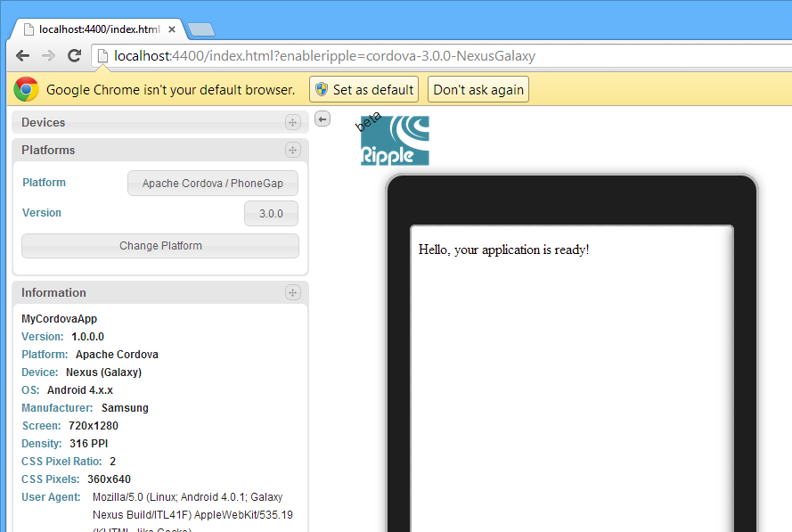Collapse the Information panel header
The width and height of the screenshot is (792, 532).
pyautogui.click(x=160, y=292)
